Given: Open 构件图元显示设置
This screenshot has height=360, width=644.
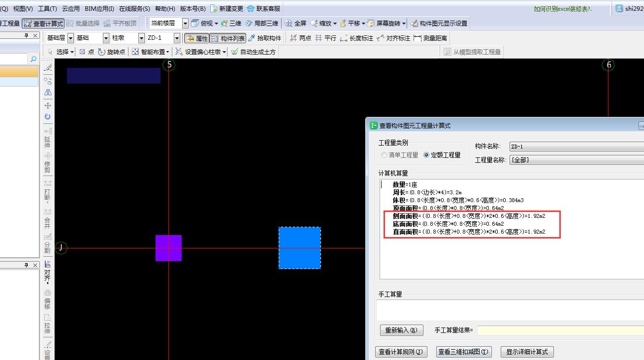Looking at the screenshot, I should pyautogui.click(x=439, y=23).
